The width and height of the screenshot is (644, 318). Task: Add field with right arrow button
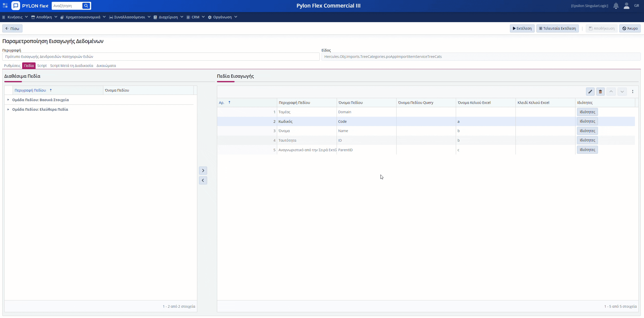click(x=203, y=171)
